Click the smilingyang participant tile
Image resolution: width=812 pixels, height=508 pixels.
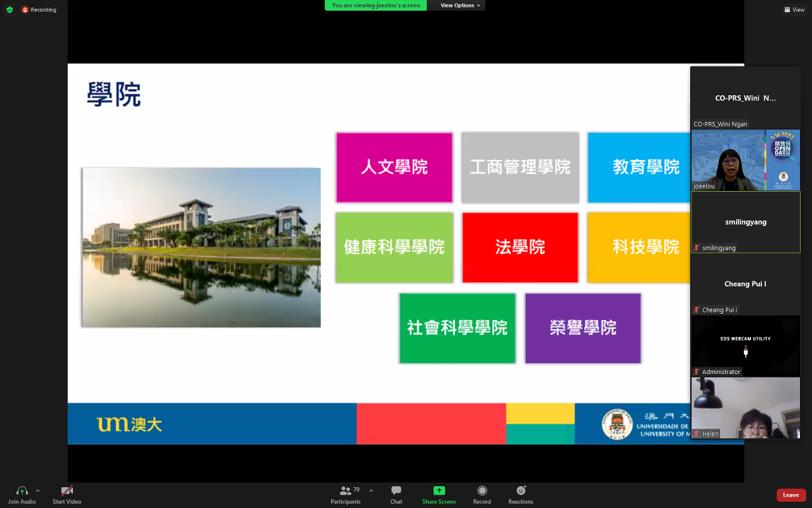coord(745,222)
